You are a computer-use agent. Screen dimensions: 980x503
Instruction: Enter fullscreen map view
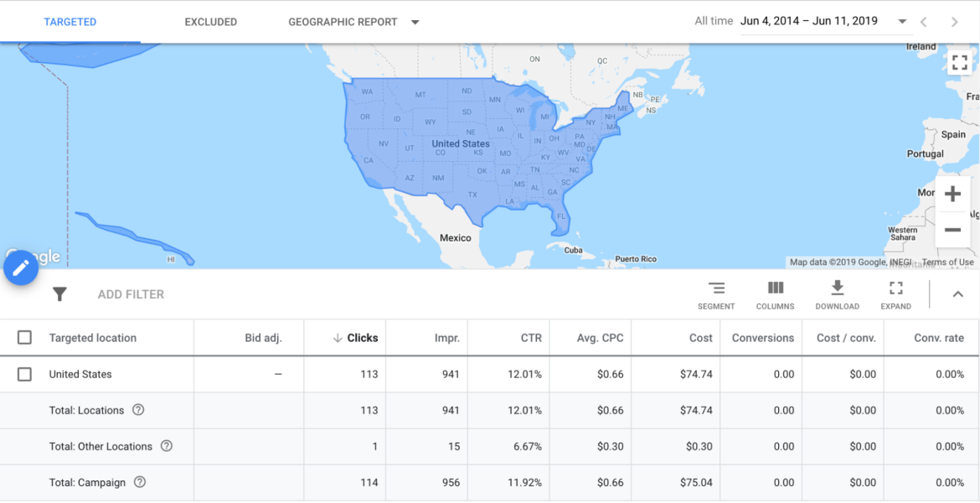coord(959,62)
